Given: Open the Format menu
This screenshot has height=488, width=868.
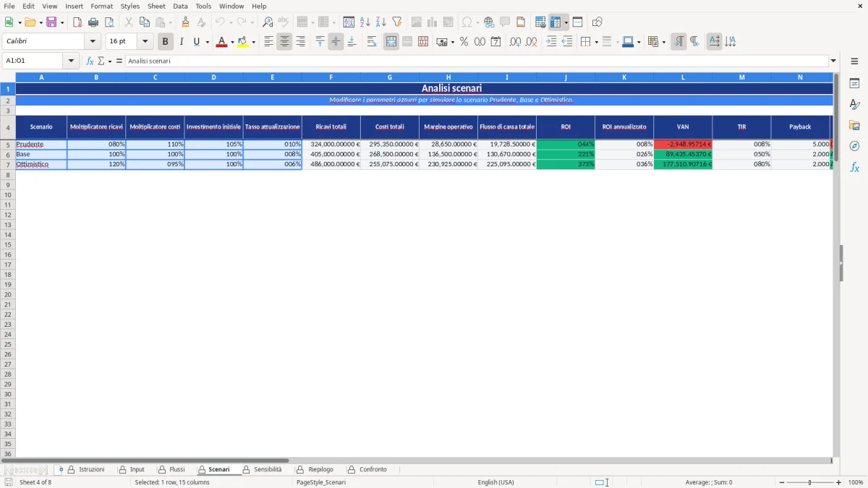Looking at the screenshot, I should pos(101,6).
